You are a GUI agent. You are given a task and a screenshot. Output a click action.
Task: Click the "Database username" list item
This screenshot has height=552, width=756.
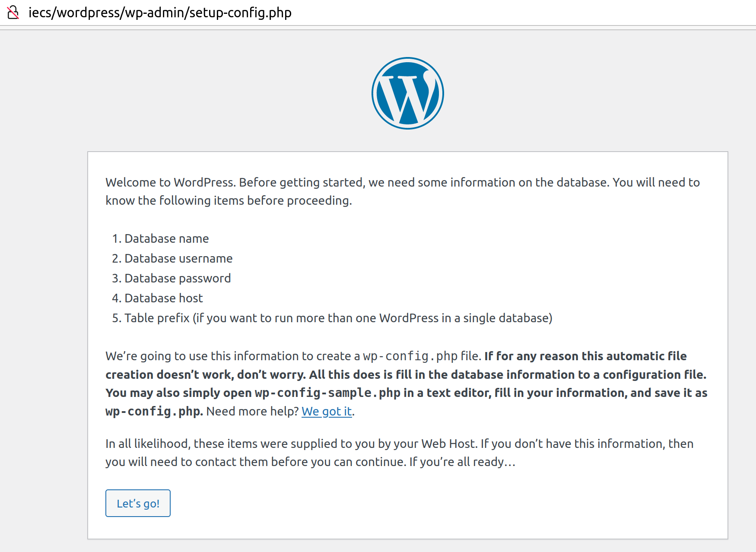pos(178,258)
